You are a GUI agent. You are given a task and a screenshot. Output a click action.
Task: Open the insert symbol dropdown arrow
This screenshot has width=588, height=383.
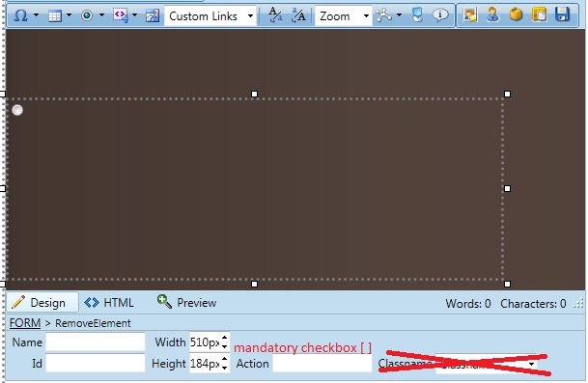point(37,15)
